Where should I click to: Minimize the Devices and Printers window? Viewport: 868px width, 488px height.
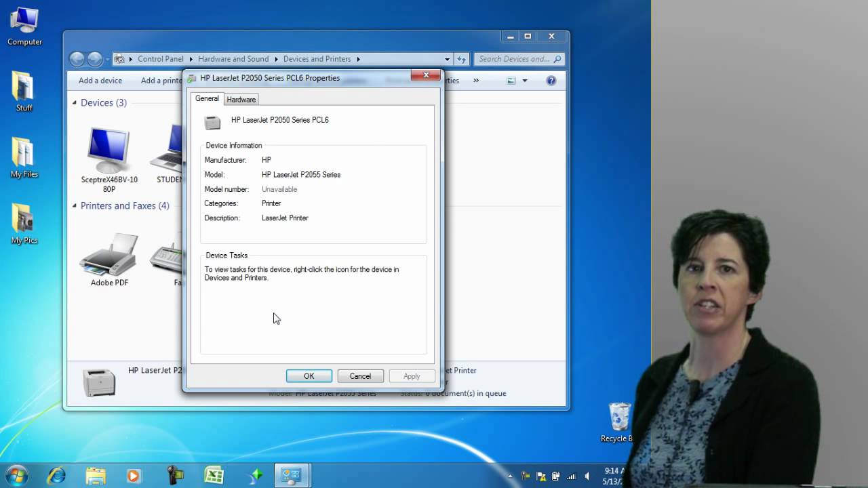[511, 37]
